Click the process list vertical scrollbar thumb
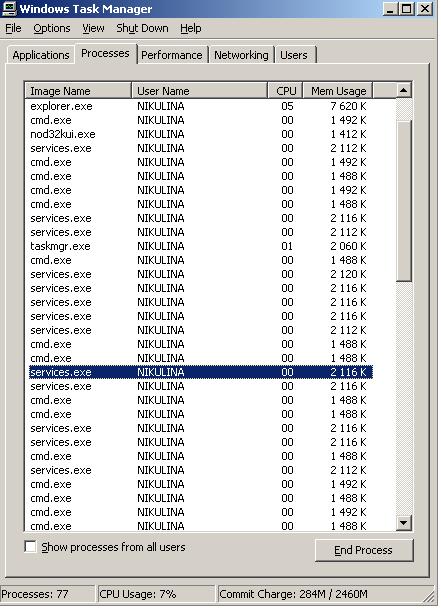Screen dimensions: 441x609 click(x=404, y=200)
